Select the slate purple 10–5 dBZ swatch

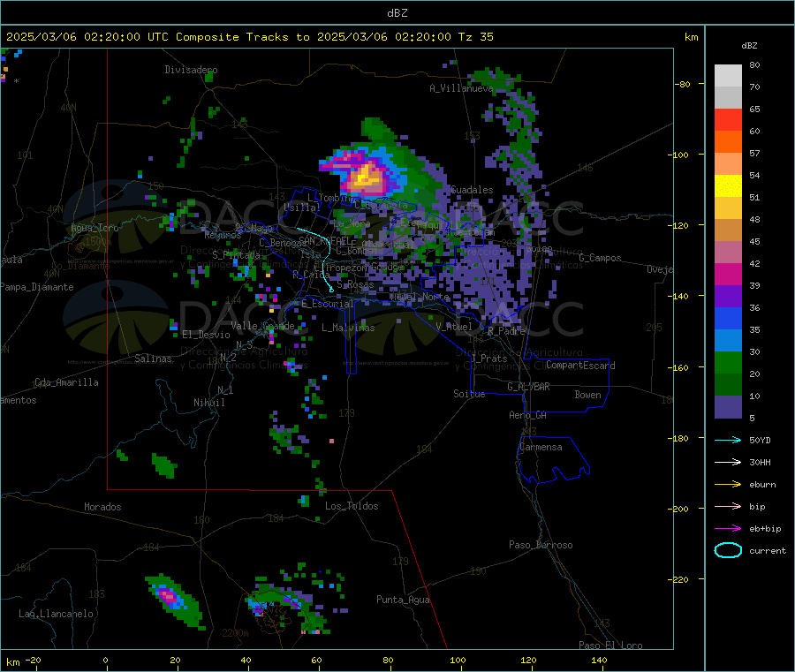pyautogui.click(x=728, y=407)
